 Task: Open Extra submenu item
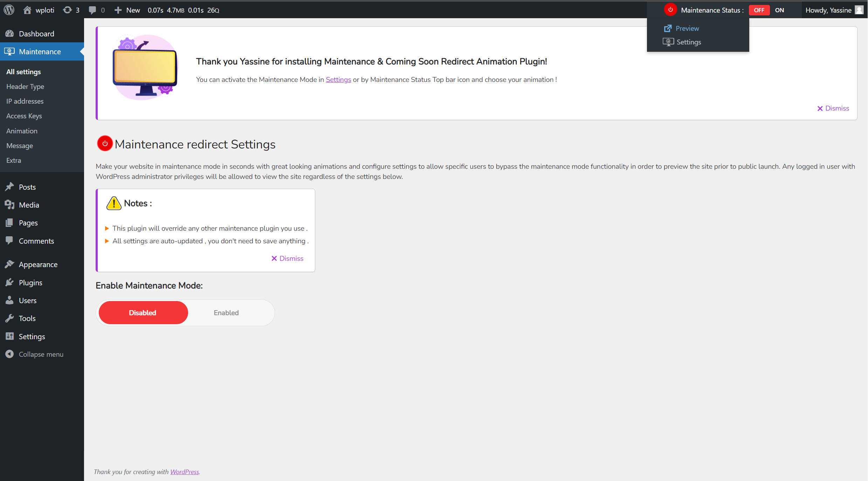point(14,160)
